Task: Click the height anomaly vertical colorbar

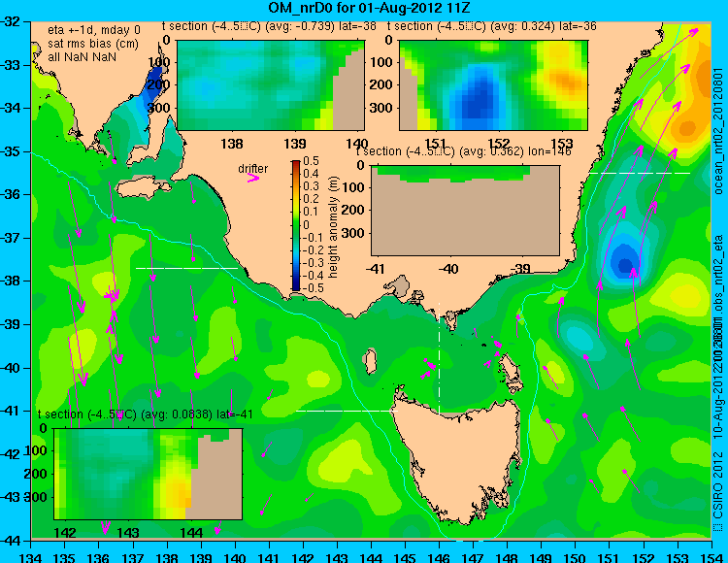Action: pos(296,225)
